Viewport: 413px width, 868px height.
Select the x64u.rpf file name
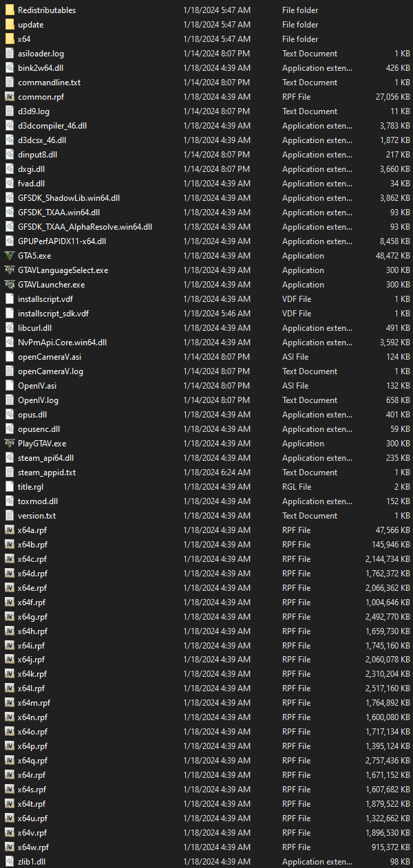point(33,818)
